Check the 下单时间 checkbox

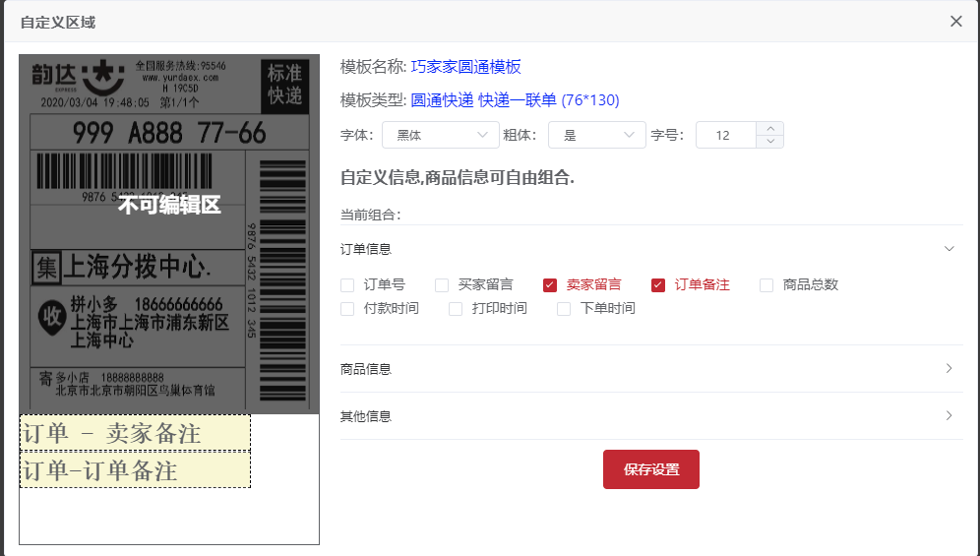pyautogui.click(x=564, y=309)
